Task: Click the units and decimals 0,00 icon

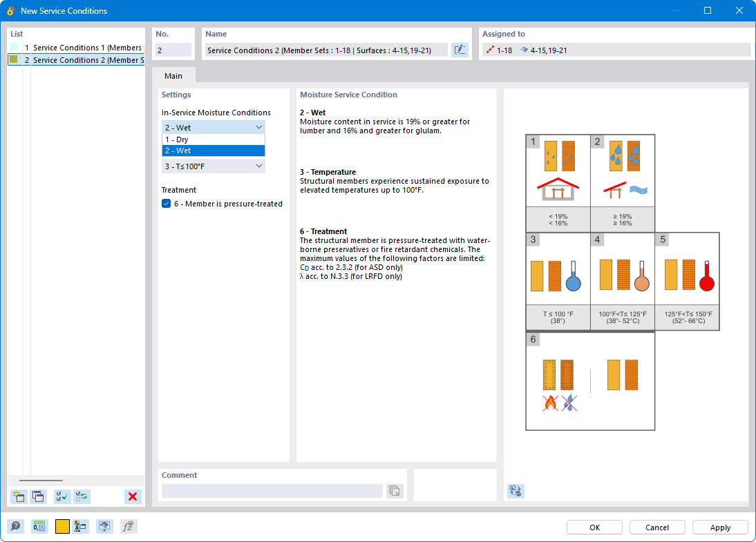Action: click(x=39, y=526)
